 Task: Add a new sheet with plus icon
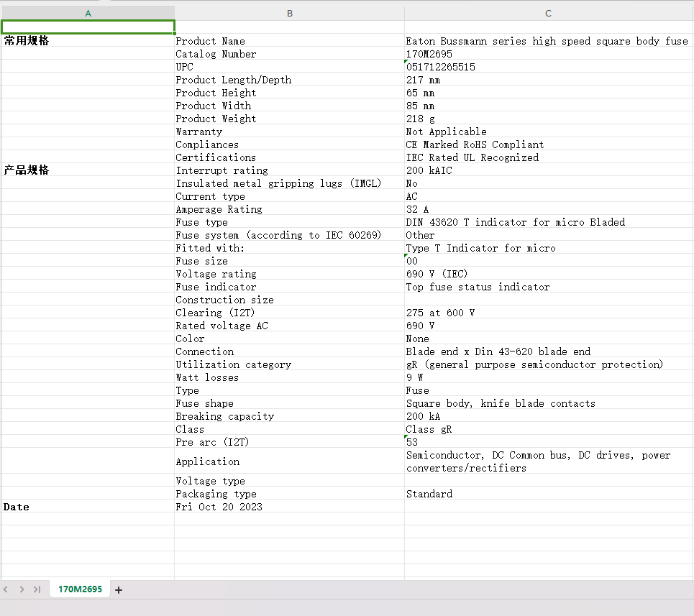119,590
